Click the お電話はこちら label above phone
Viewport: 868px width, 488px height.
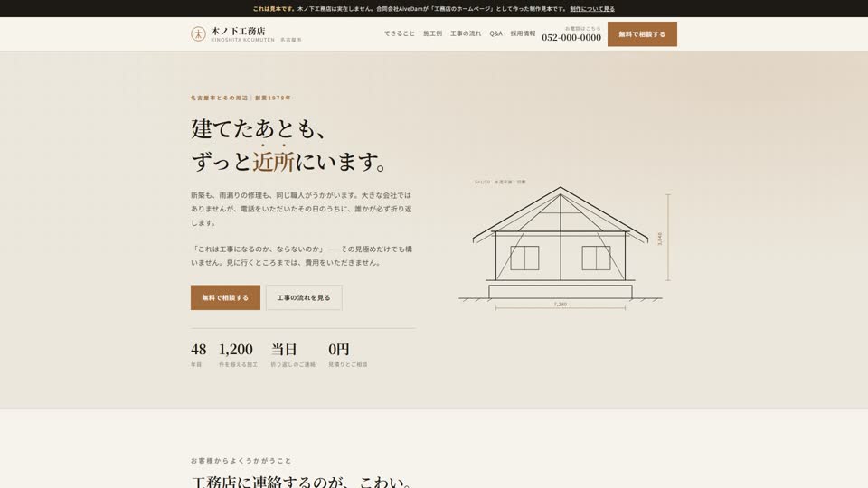(x=582, y=28)
